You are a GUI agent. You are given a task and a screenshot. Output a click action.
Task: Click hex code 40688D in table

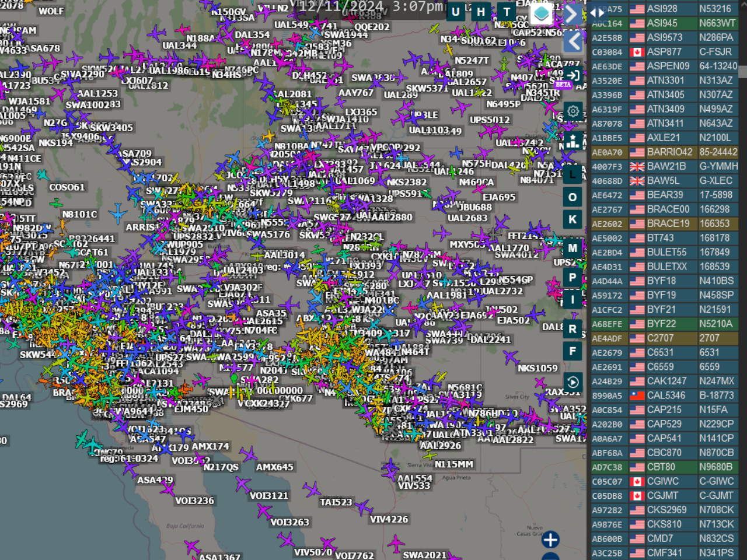tap(607, 181)
